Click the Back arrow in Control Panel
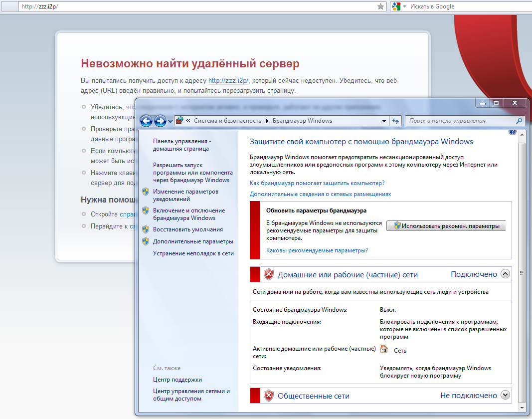 [146, 121]
